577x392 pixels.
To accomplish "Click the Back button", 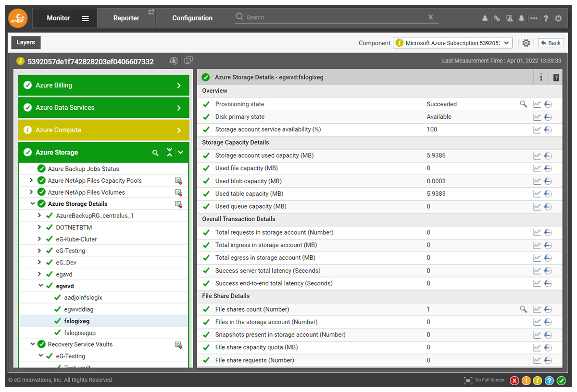I will (551, 43).
